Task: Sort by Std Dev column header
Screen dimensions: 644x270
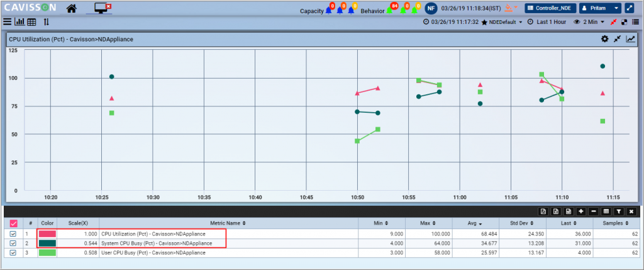Action: tap(521, 223)
